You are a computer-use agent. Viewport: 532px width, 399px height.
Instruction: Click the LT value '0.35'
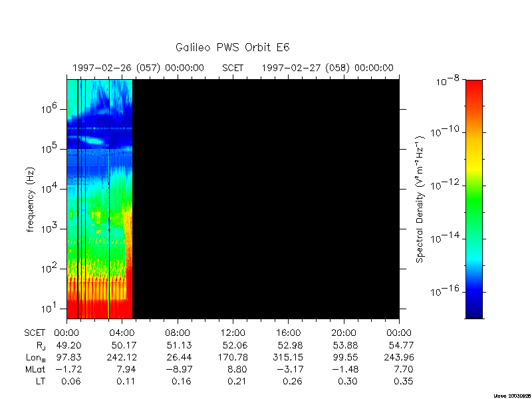404,381
